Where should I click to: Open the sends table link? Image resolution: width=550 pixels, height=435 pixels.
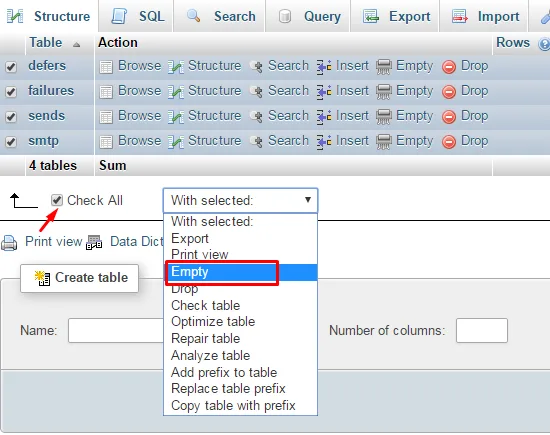(47, 116)
